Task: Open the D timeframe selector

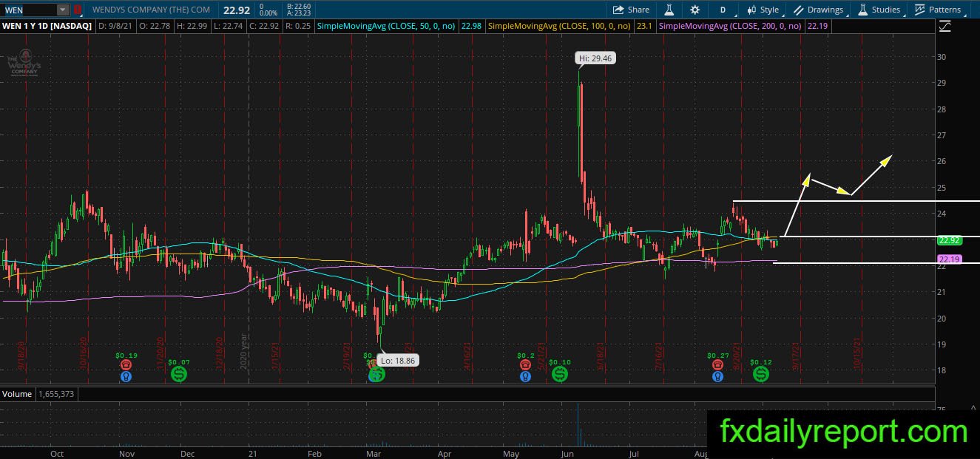Action: (723, 10)
